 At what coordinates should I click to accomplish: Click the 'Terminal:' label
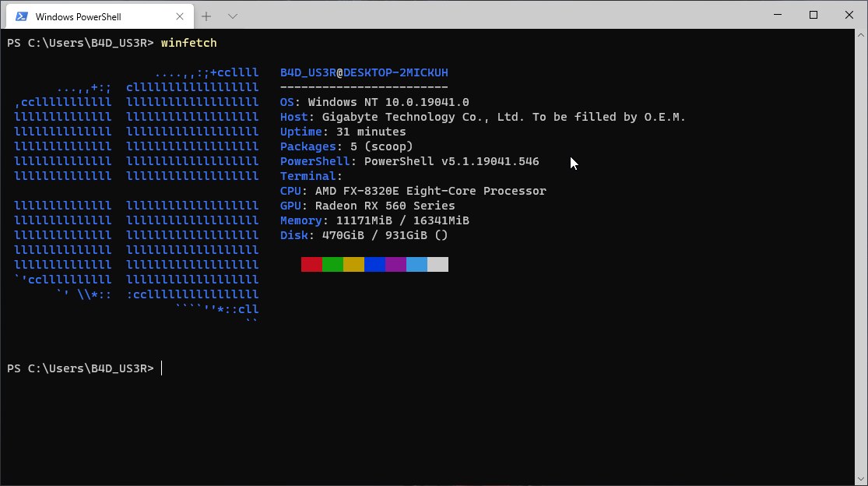click(x=311, y=176)
